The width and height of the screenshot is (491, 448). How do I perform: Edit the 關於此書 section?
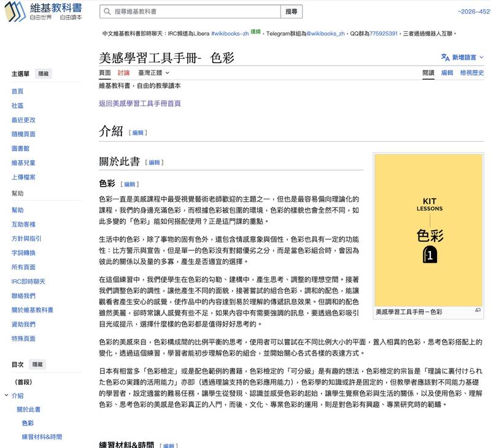coord(155,163)
